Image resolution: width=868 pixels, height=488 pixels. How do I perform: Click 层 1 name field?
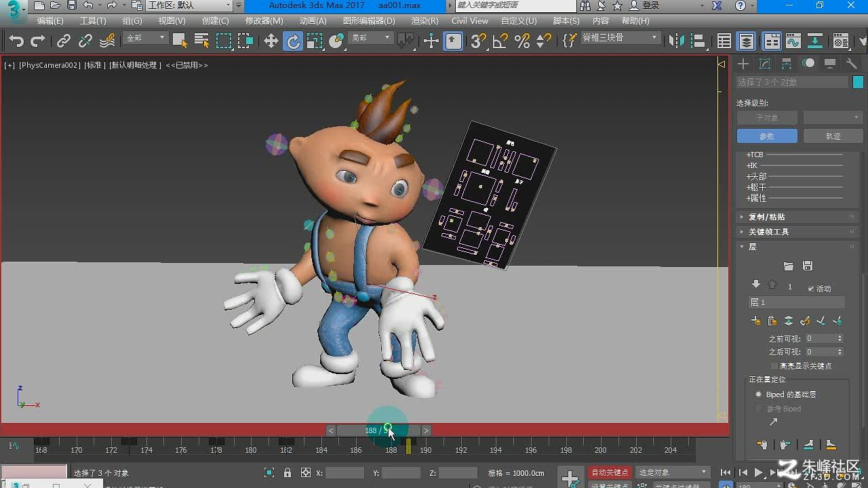click(796, 302)
